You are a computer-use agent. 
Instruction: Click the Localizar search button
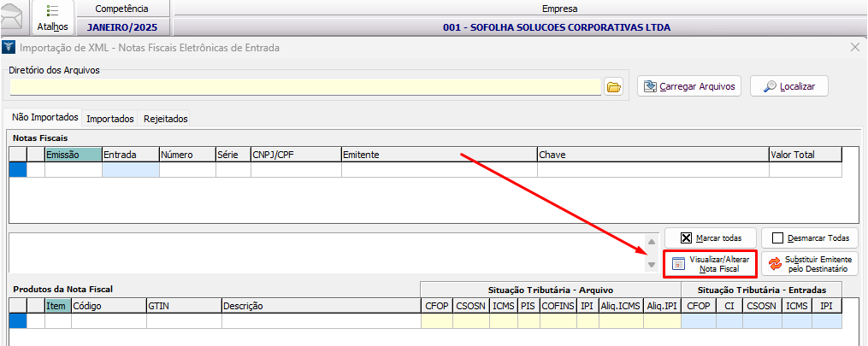tap(788, 86)
